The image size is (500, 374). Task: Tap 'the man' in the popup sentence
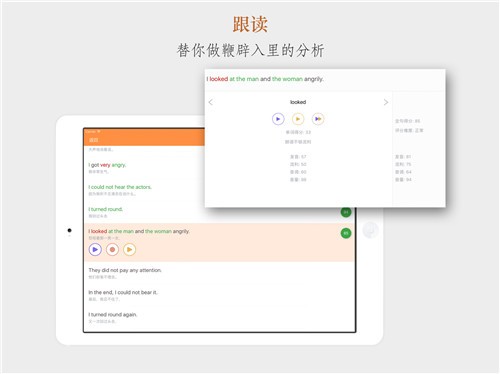click(x=247, y=79)
